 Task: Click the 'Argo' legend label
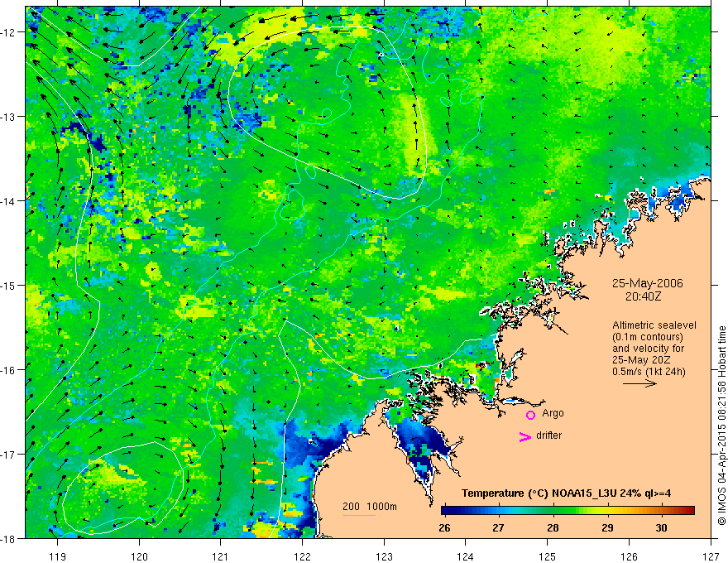tap(553, 413)
